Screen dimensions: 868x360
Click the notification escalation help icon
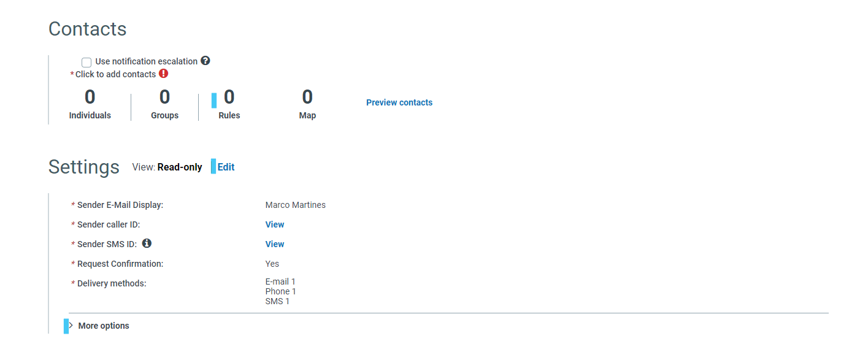205,60
